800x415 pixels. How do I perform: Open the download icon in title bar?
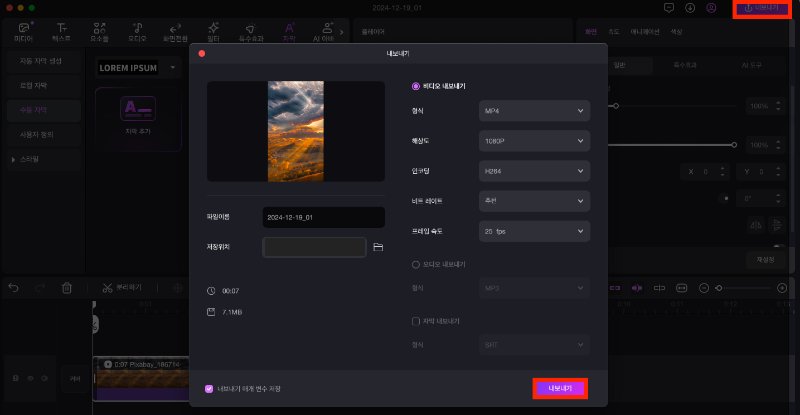690,8
